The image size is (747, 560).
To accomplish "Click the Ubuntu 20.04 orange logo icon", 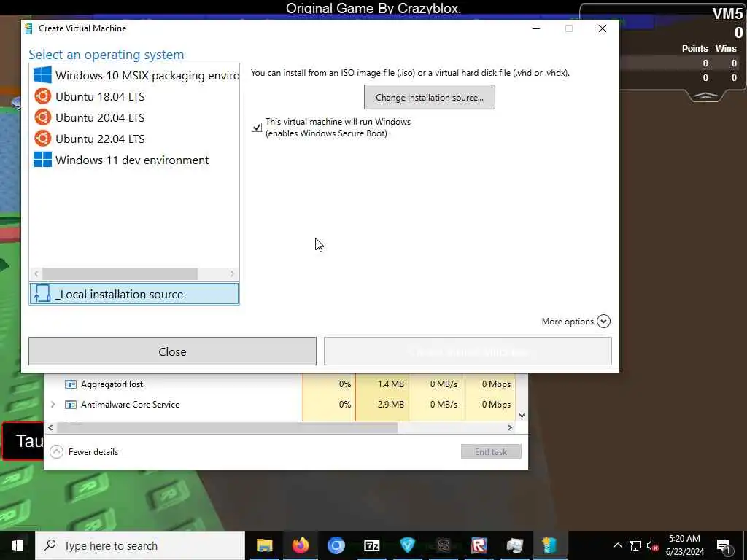I will pyautogui.click(x=42, y=117).
